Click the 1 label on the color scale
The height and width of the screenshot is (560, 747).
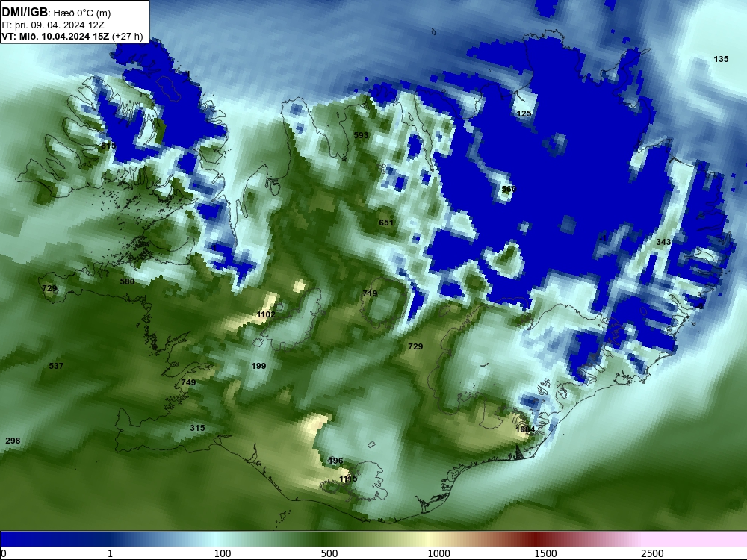(110, 553)
